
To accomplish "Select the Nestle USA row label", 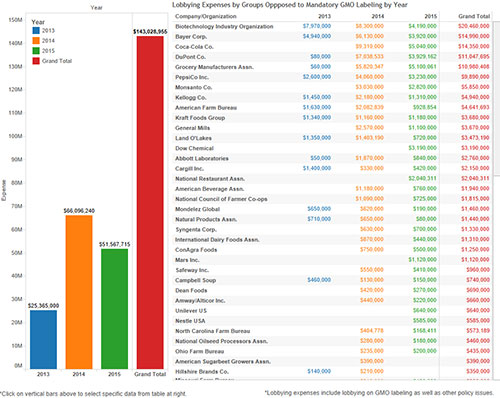I will point(190,321).
